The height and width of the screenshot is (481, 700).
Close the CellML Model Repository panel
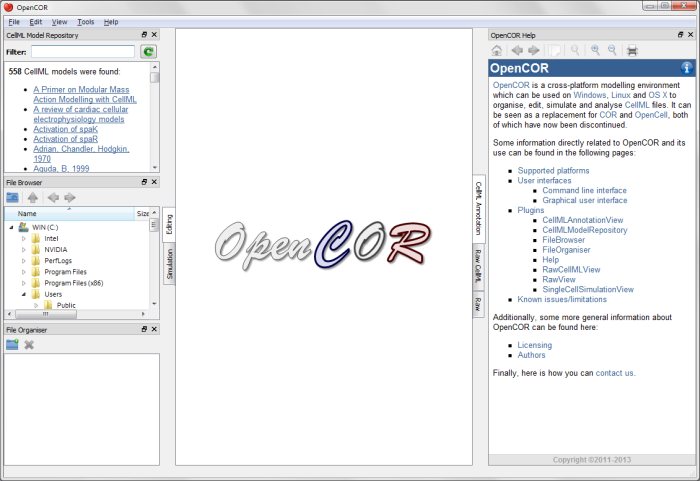tap(154, 34)
